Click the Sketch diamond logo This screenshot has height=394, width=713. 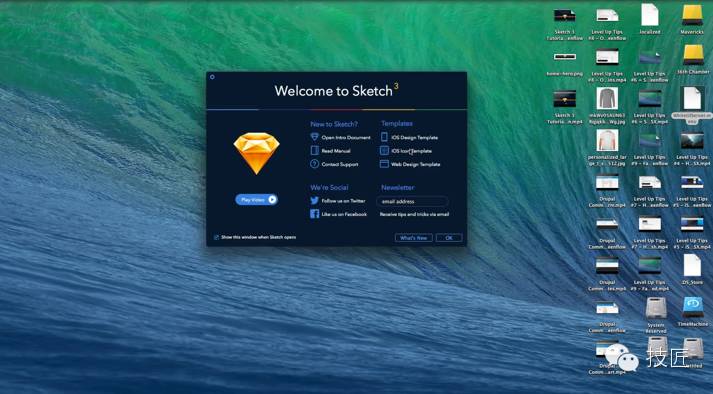256,153
